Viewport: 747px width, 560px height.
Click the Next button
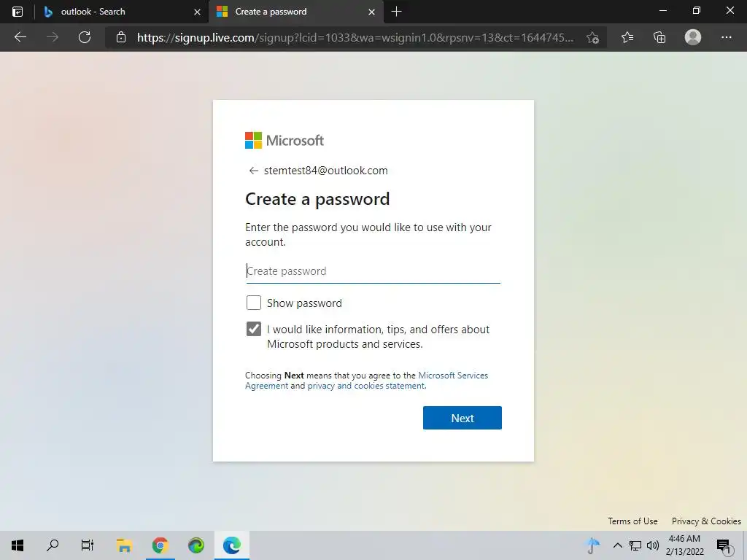pos(462,418)
